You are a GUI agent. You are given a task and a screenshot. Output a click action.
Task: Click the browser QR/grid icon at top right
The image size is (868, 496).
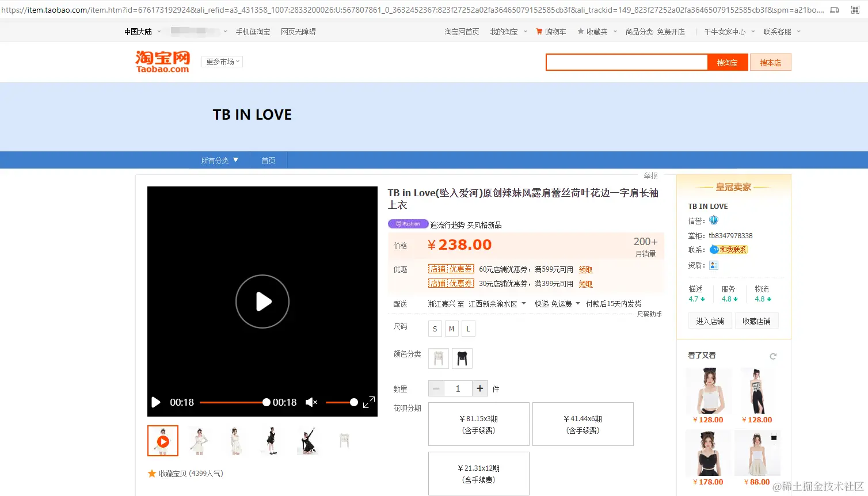tap(855, 10)
